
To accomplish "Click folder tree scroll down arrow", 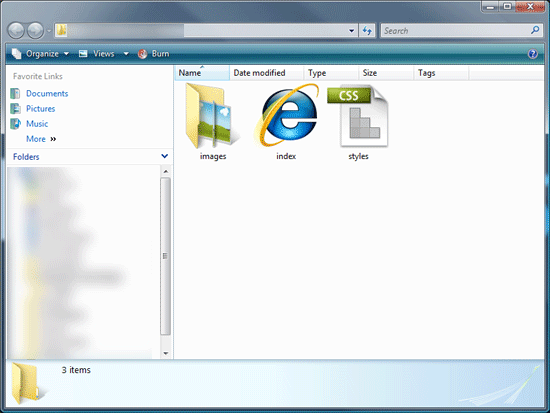I will point(166,353).
